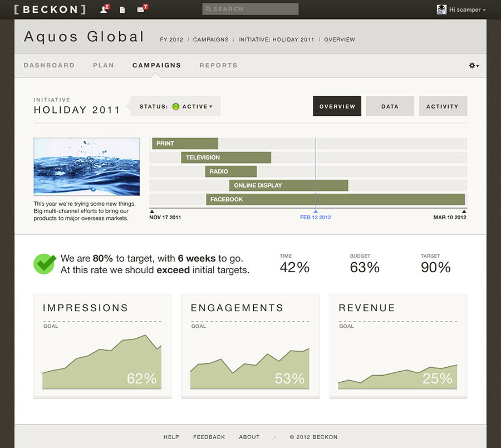Viewport: 501px width, 448px height.
Task: Open the Help footer link
Action: [x=171, y=437]
